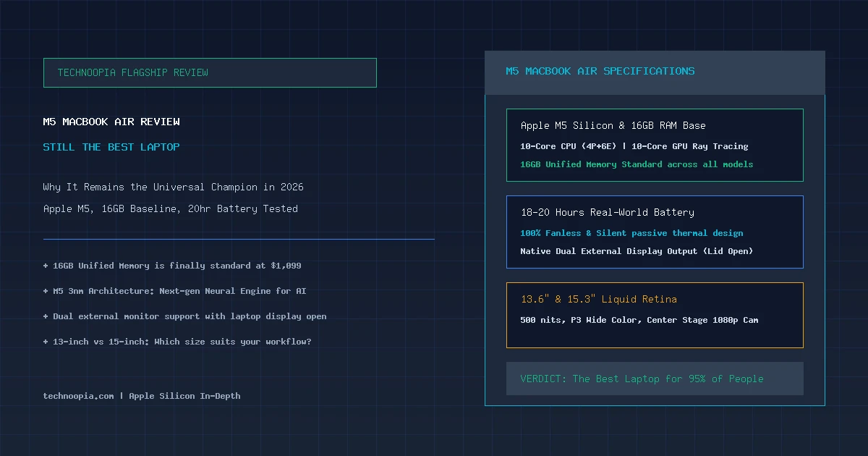Click the 10-Core CPU (4P+6E) spec line
The width and height of the screenshot is (868, 456).
[634, 146]
